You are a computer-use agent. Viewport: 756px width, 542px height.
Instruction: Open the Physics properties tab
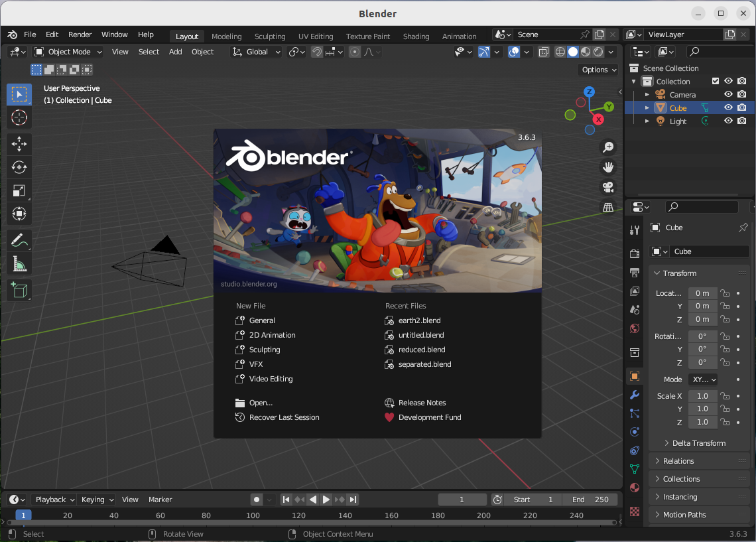click(635, 432)
